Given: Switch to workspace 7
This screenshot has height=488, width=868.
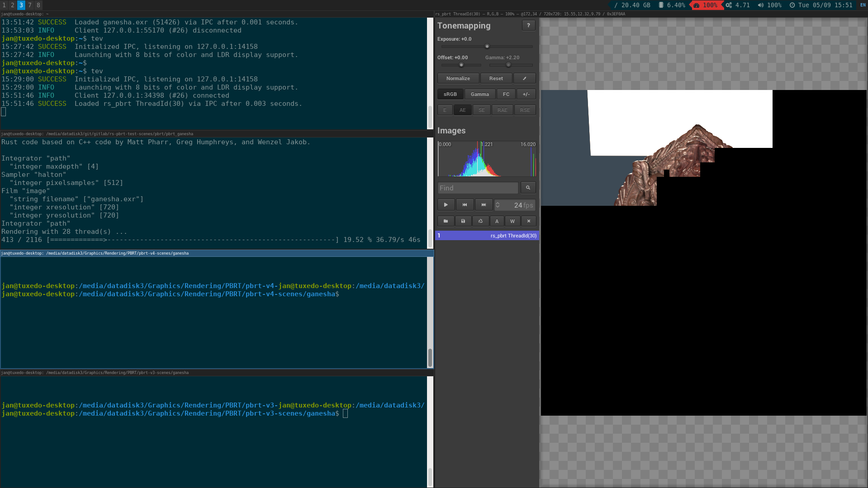Looking at the screenshot, I should [30, 5].
